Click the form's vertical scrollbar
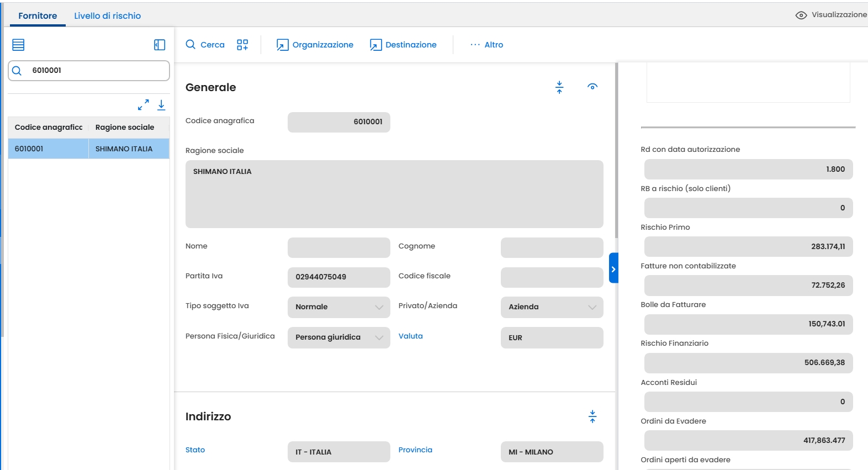Image resolution: width=868 pixels, height=470 pixels. pyautogui.click(x=616, y=150)
